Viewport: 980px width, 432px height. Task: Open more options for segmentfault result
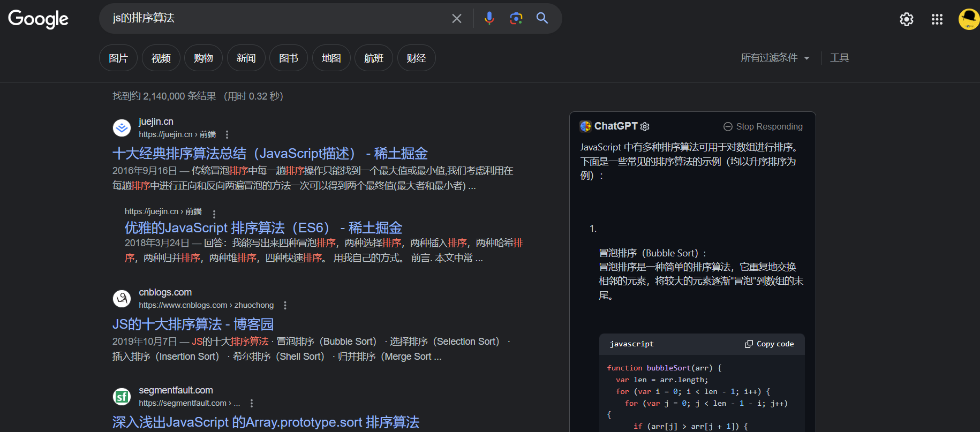pos(252,403)
